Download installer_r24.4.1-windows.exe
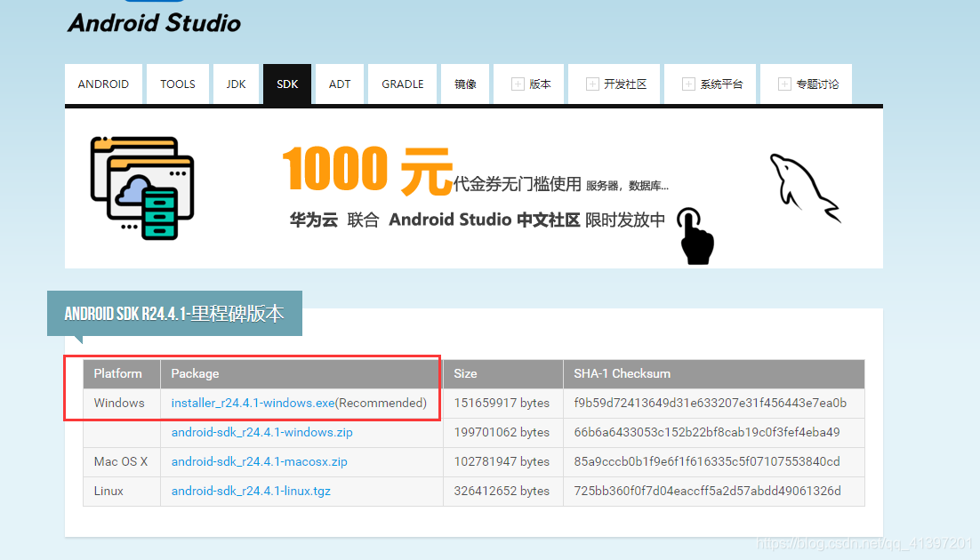This screenshot has height=560, width=980. pos(253,404)
